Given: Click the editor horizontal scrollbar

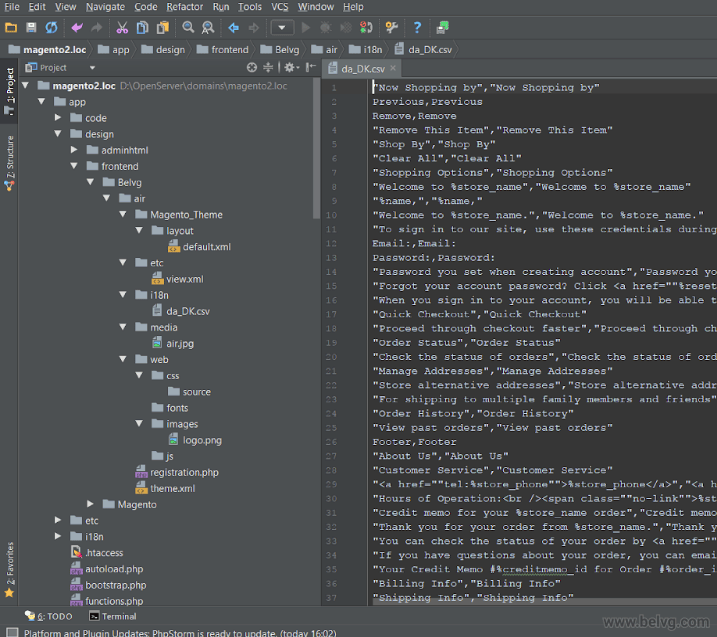Looking at the screenshot, I should [x=544, y=602].
